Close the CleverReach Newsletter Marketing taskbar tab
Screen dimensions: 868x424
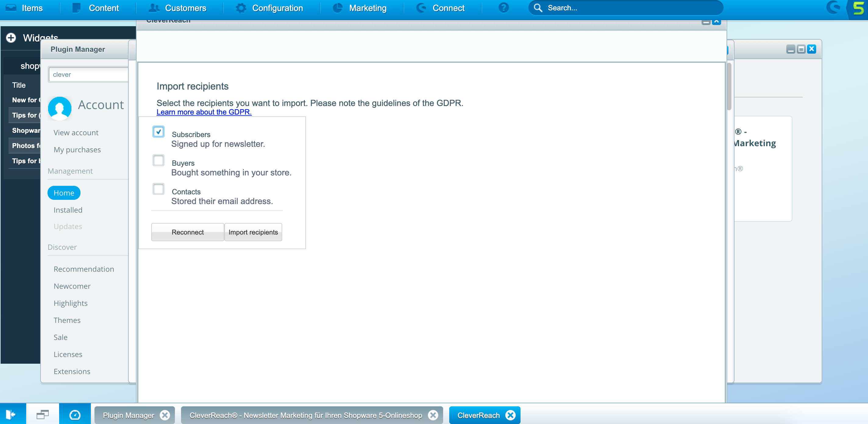point(433,415)
